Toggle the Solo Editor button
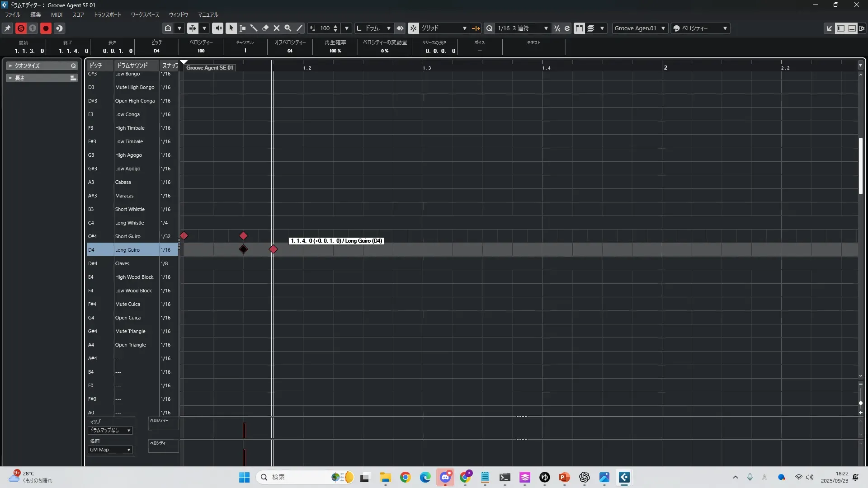868x488 pixels. (21, 28)
